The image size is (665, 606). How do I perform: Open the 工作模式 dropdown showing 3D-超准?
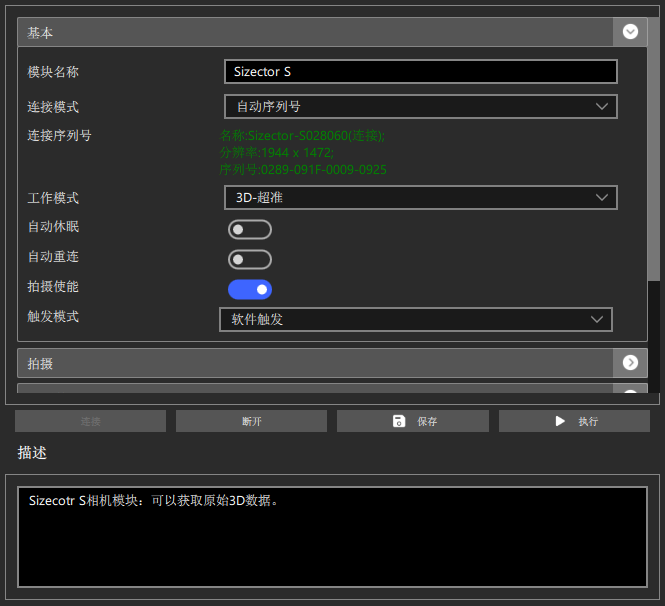pos(420,197)
